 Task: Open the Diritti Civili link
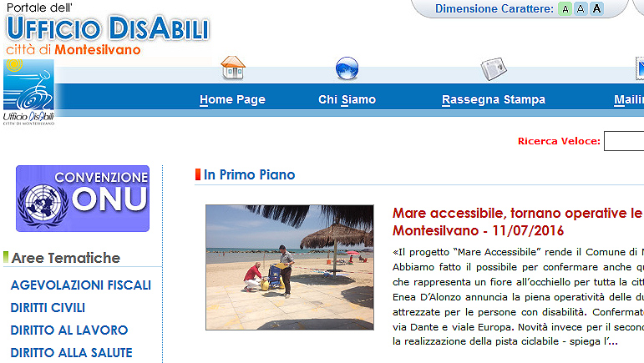(48, 308)
